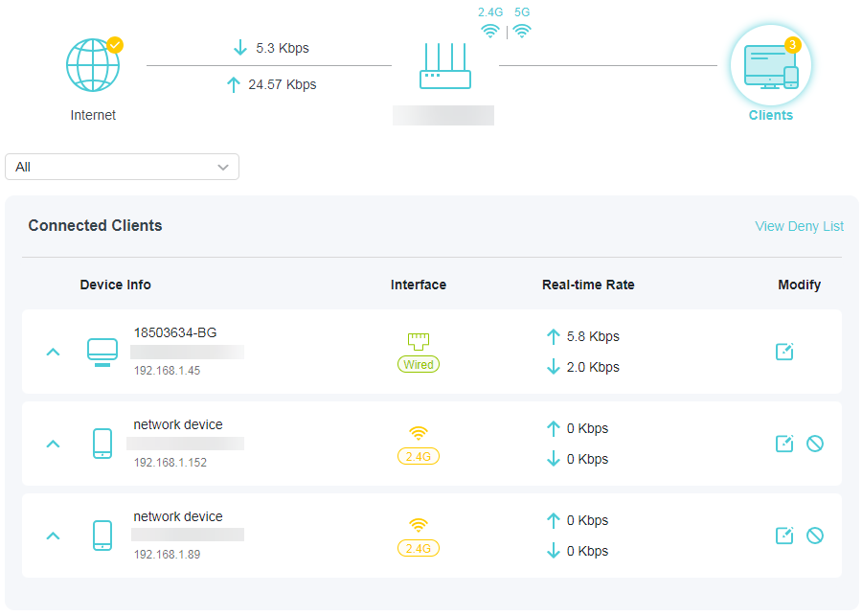Screen dimensions: 862x616
Task: Collapse the 192.168.1.89 device row
Action: [54, 536]
